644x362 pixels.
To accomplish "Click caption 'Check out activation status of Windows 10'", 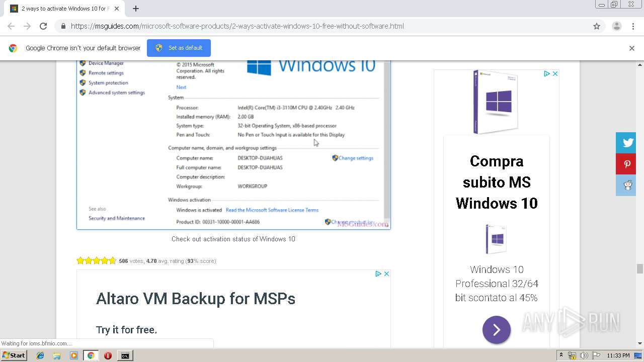I will [x=233, y=239].
